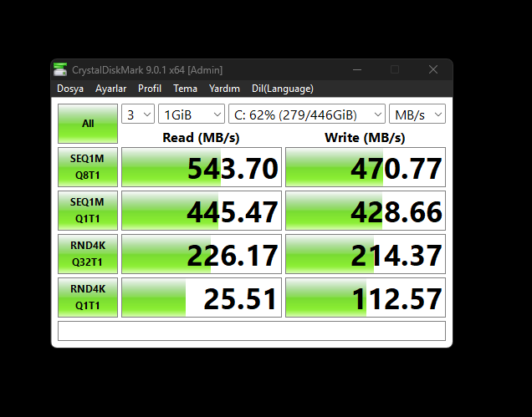Click the Read (MB/s) column header
532x417 pixels.
[202, 137]
